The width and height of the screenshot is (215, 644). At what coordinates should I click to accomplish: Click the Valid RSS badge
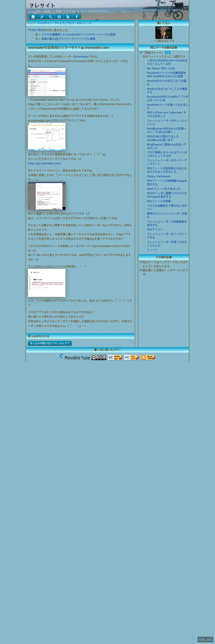click(148, 357)
